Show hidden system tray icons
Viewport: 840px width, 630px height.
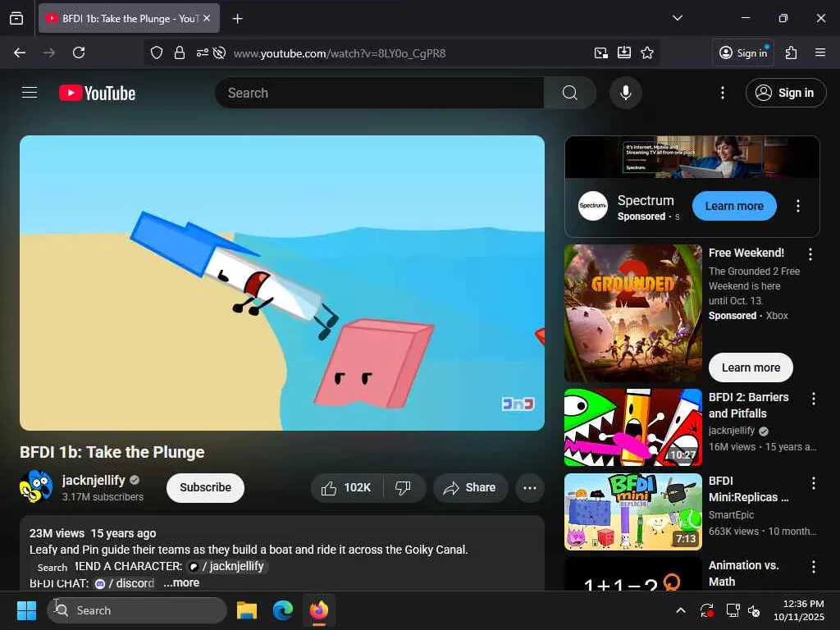tap(680, 610)
